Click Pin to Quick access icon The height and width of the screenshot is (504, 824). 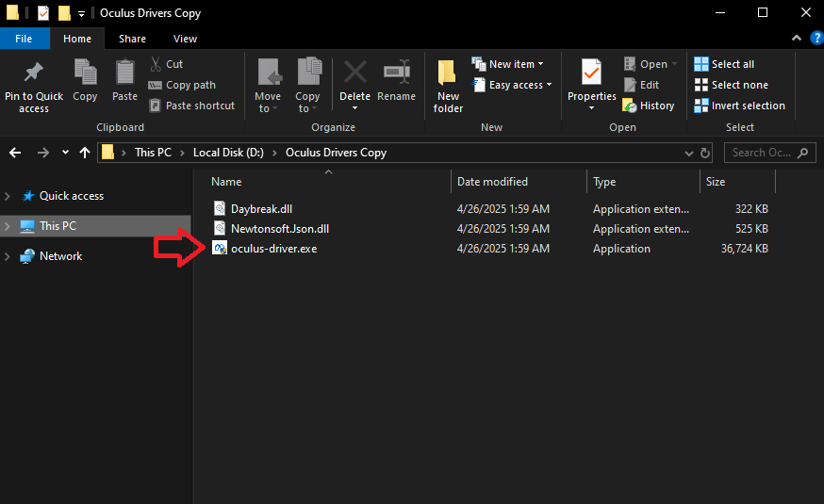(34, 72)
